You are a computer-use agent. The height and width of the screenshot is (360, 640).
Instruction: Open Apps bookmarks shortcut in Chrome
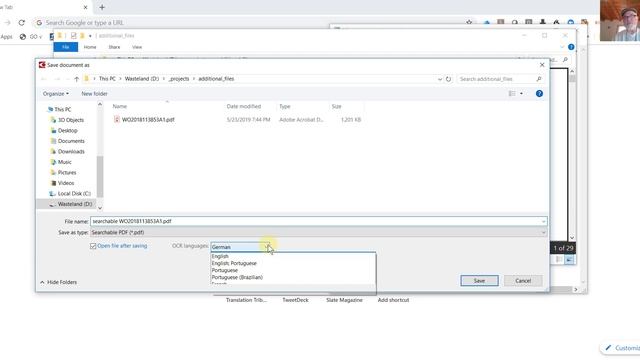coord(6,37)
